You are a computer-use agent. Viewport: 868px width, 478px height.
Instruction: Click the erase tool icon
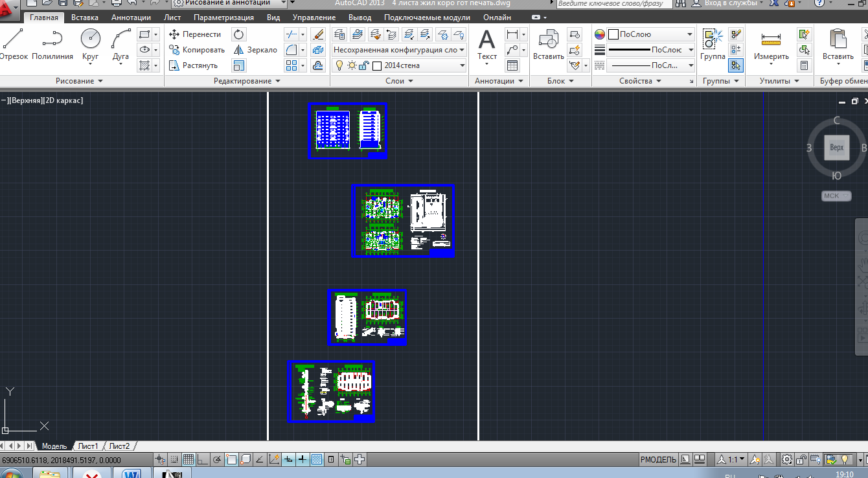click(318, 34)
